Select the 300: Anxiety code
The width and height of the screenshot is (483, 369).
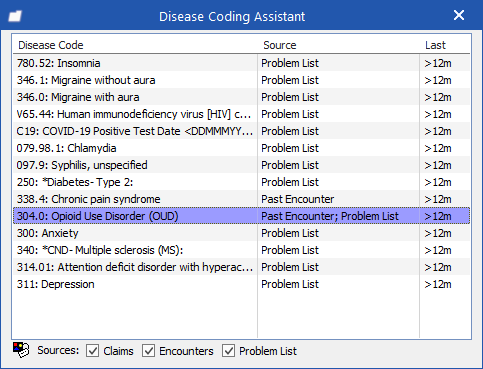241,233
